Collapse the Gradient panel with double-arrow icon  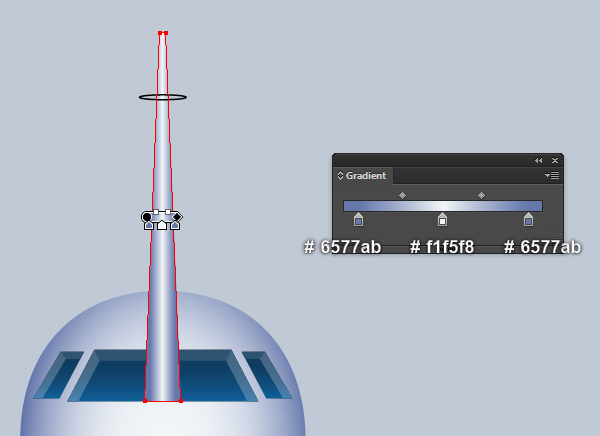(x=538, y=161)
